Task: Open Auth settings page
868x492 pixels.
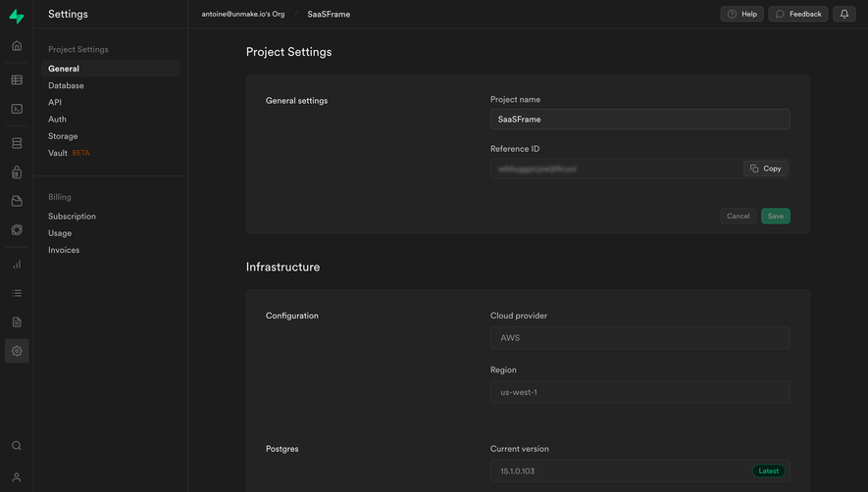Action: point(57,119)
